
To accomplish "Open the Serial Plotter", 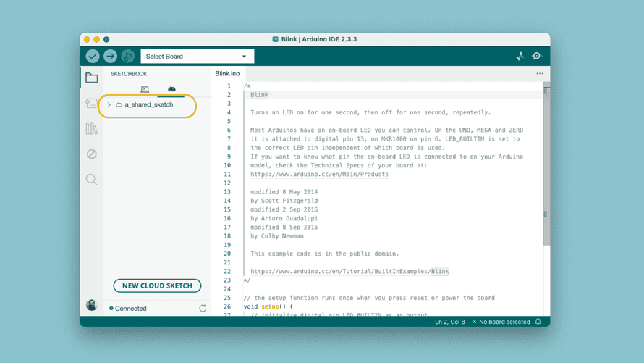I will [x=520, y=56].
